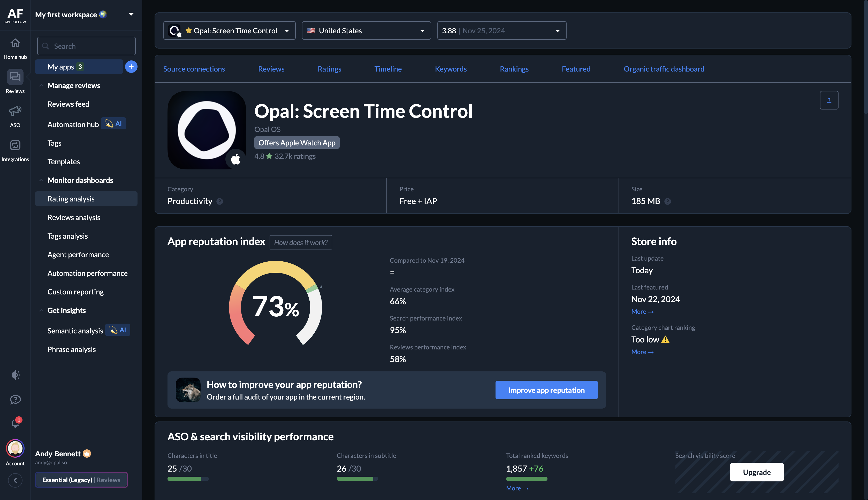
Task: Click the export/share icon button
Action: pyautogui.click(x=829, y=100)
